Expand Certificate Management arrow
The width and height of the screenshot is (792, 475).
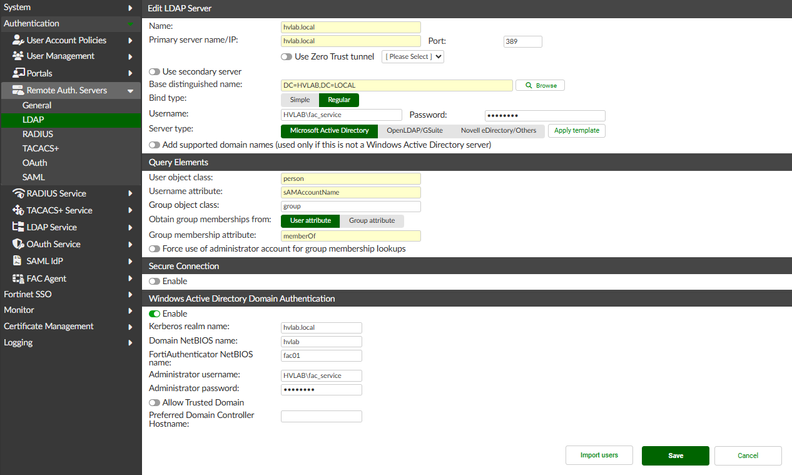click(130, 327)
